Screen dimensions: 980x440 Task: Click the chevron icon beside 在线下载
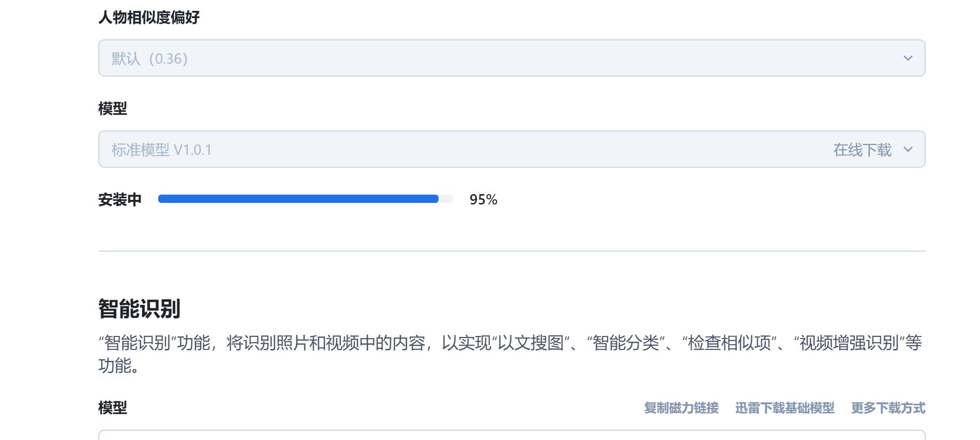[x=908, y=150]
